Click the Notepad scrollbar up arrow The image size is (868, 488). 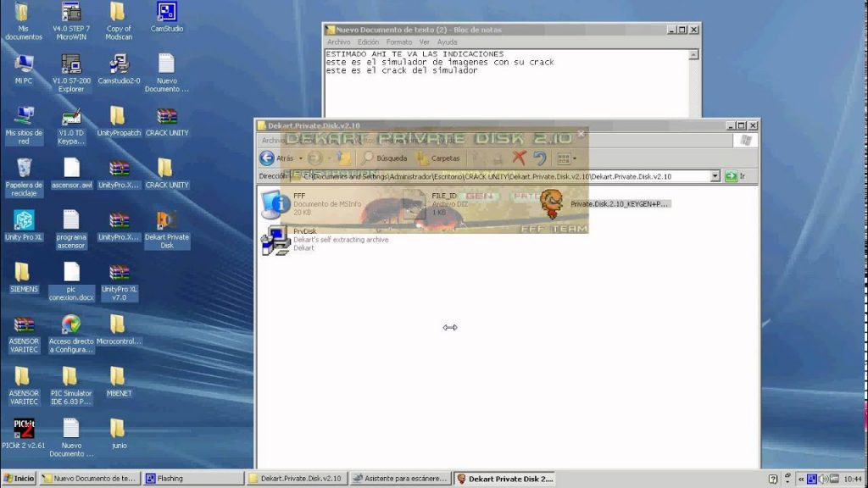pyautogui.click(x=693, y=55)
